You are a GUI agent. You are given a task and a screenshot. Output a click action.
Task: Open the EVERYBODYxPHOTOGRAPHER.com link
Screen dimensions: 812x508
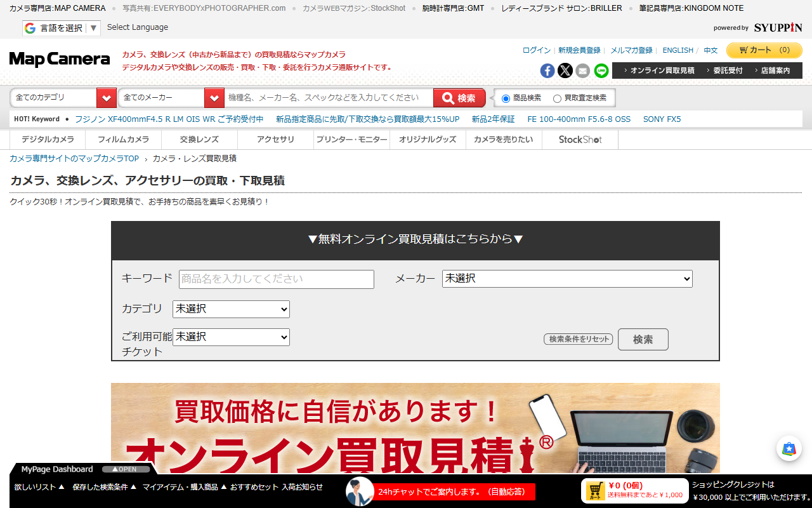click(204, 8)
